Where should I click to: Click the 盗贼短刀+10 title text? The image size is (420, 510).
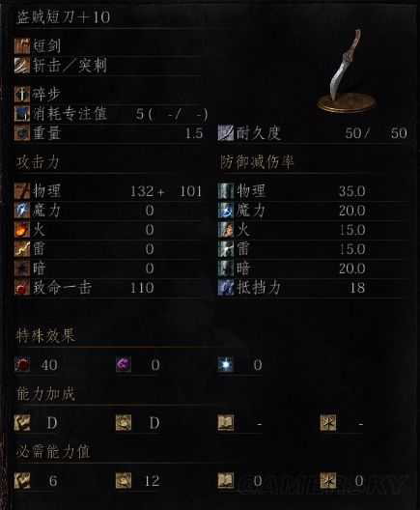(63, 16)
